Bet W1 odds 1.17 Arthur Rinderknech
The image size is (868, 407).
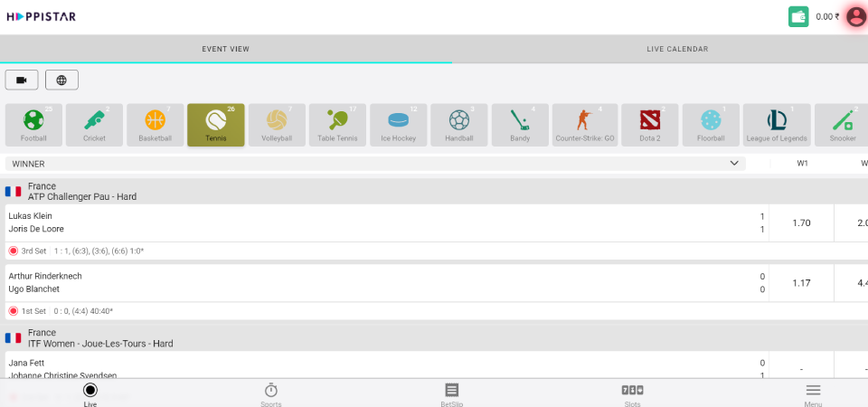pyautogui.click(x=802, y=283)
